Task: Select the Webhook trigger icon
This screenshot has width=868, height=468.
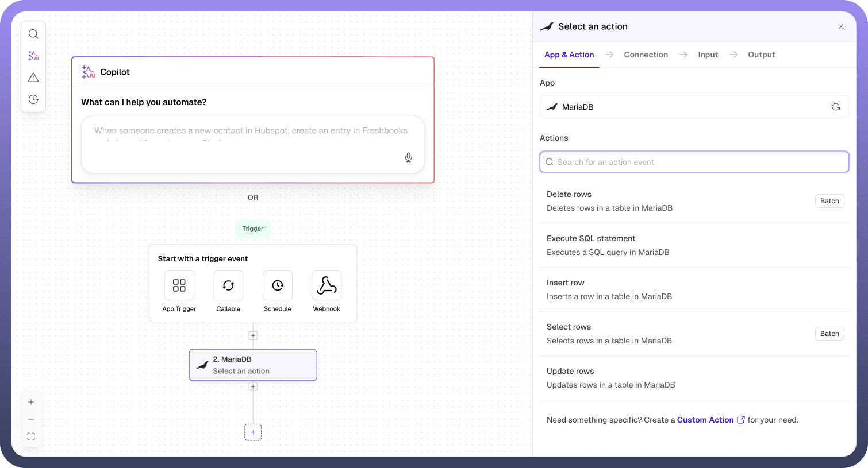Action: tap(327, 285)
